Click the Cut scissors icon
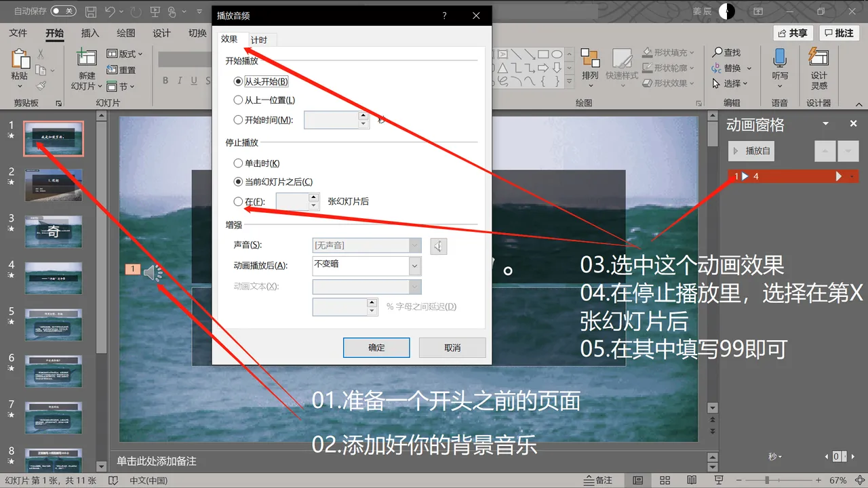The width and height of the screenshot is (868, 488). (x=41, y=54)
